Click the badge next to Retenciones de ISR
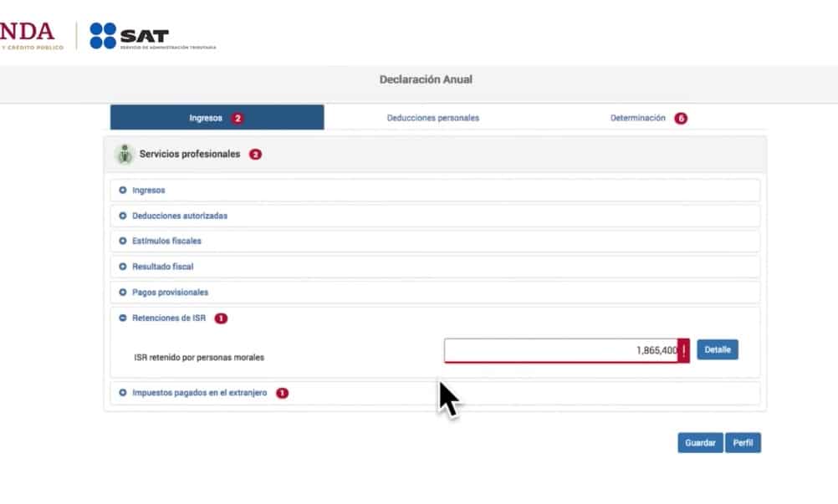 coord(221,318)
